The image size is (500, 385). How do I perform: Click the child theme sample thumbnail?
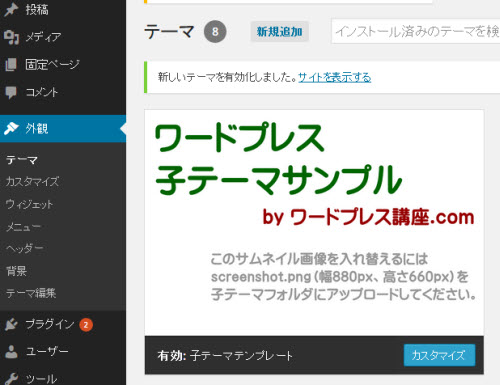[x=314, y=223]
